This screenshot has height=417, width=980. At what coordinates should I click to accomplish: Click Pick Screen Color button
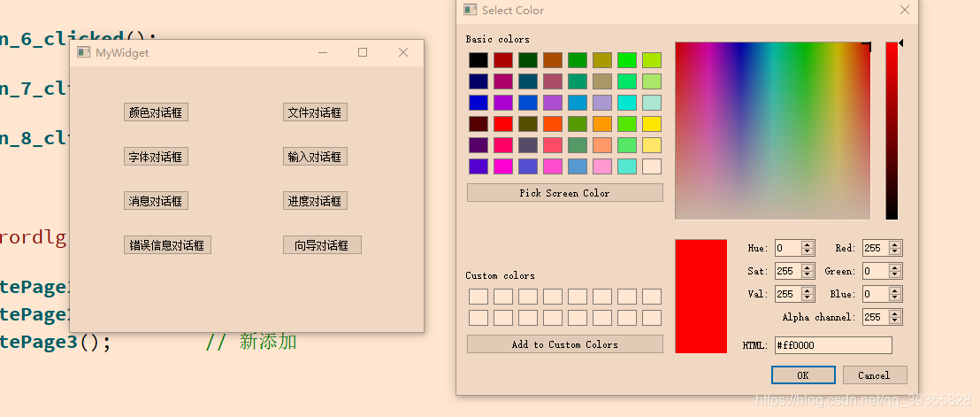(564, 192)
